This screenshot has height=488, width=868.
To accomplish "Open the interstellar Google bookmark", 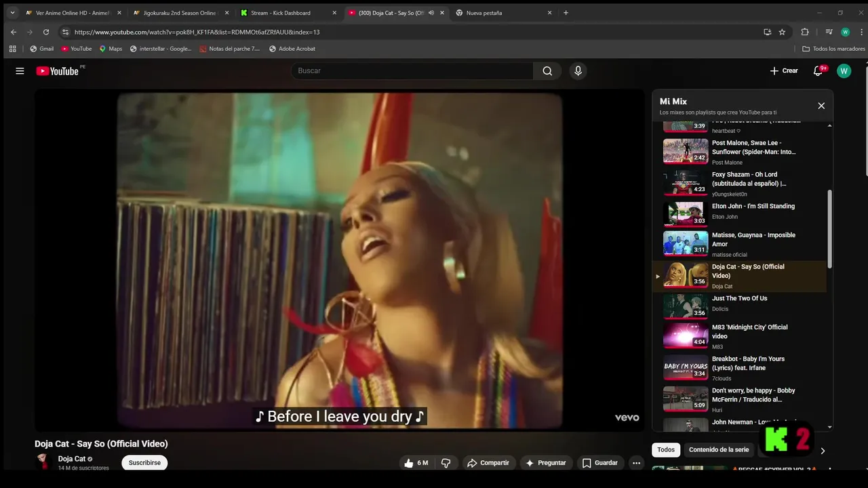I will (161, 49).
